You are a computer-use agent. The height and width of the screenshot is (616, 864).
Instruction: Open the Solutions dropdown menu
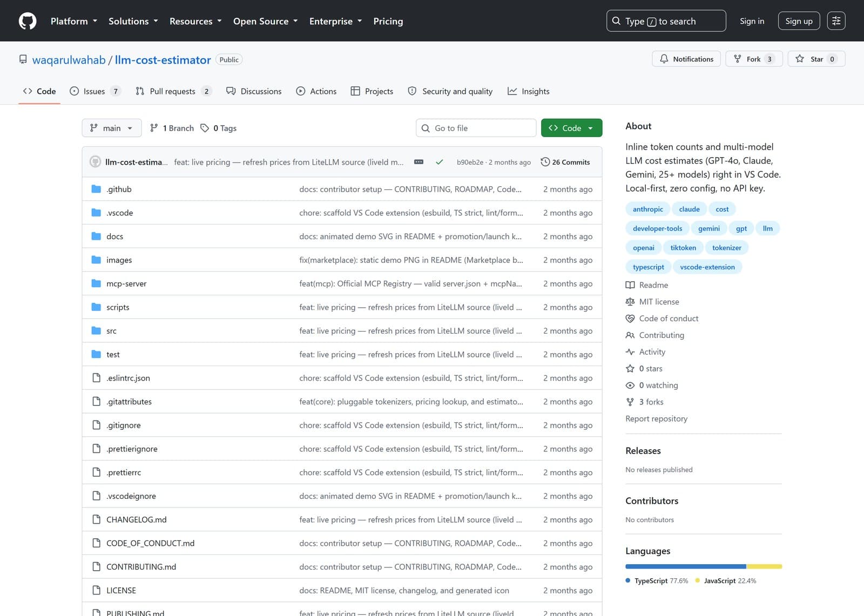(133, 21)
